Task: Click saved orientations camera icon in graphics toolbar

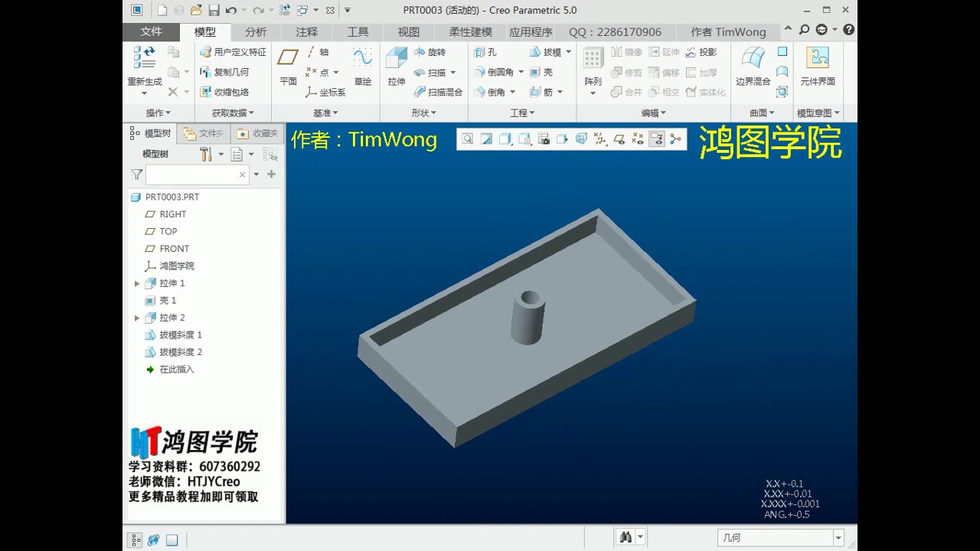Action: click(x=544, y=139)
